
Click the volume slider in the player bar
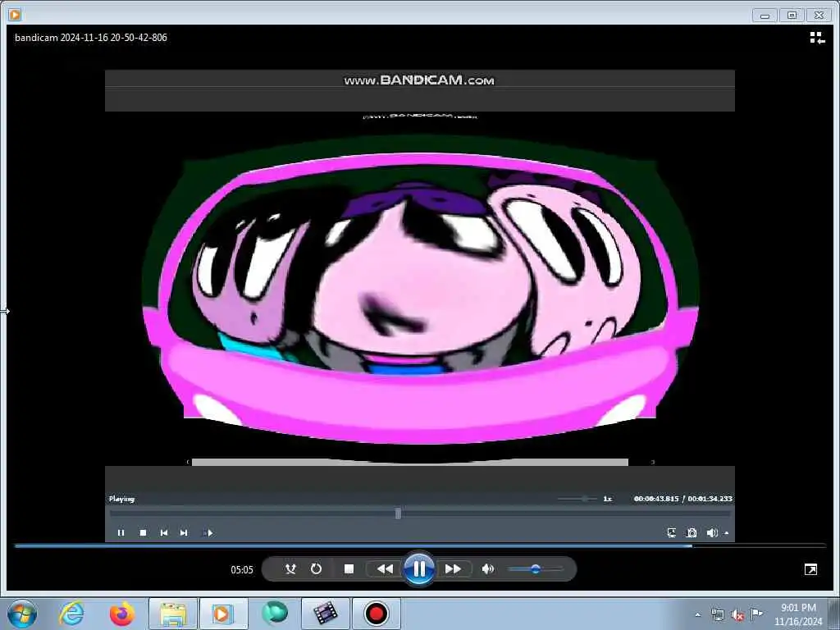(535, 569)
